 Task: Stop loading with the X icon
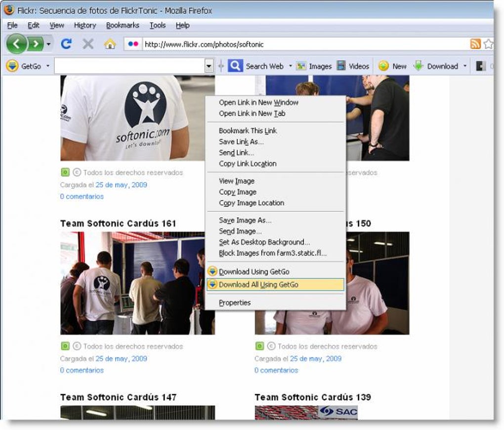[x=88, y=43]
